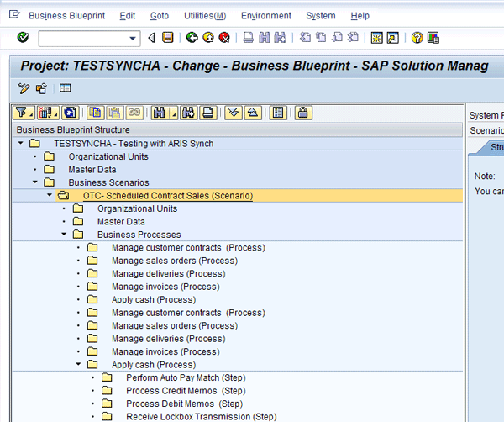This screenshot has height=422, width=504.
Task: Open the Help question mark icon
Action: tap(417, 38)
